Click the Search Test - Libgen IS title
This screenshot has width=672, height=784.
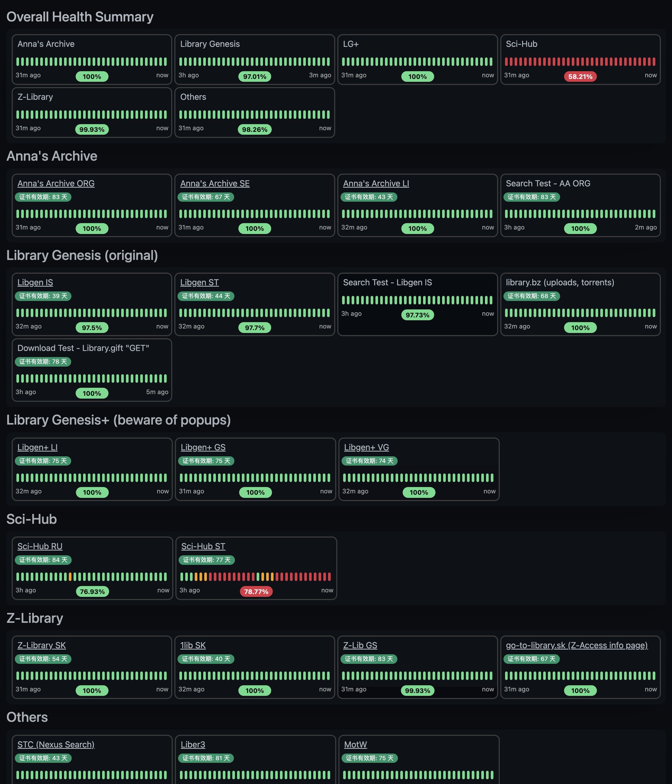[x=387, y=283]
